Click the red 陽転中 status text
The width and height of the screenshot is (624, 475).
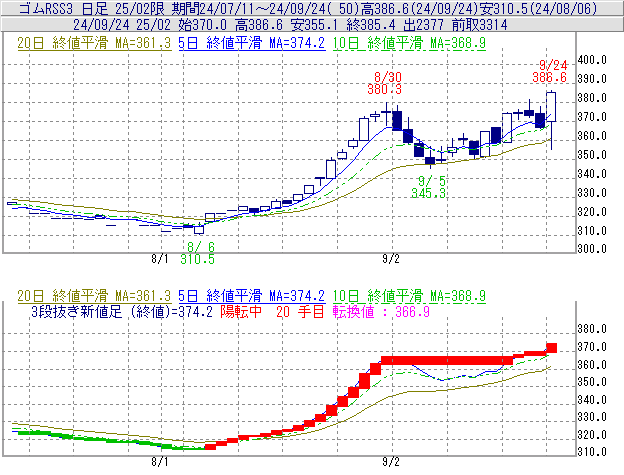(x=241, y=311)
